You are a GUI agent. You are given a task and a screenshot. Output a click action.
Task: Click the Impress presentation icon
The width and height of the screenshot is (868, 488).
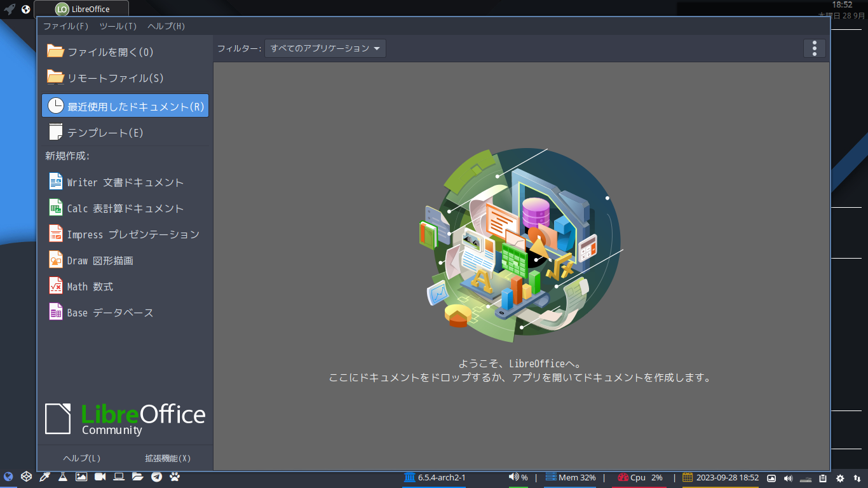pos(56,234)
